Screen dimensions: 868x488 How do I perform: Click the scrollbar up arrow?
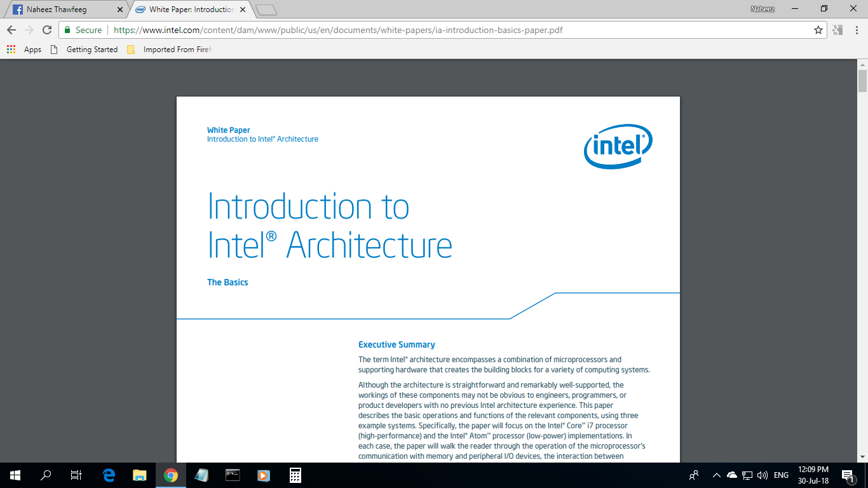[x=862, y=64]
